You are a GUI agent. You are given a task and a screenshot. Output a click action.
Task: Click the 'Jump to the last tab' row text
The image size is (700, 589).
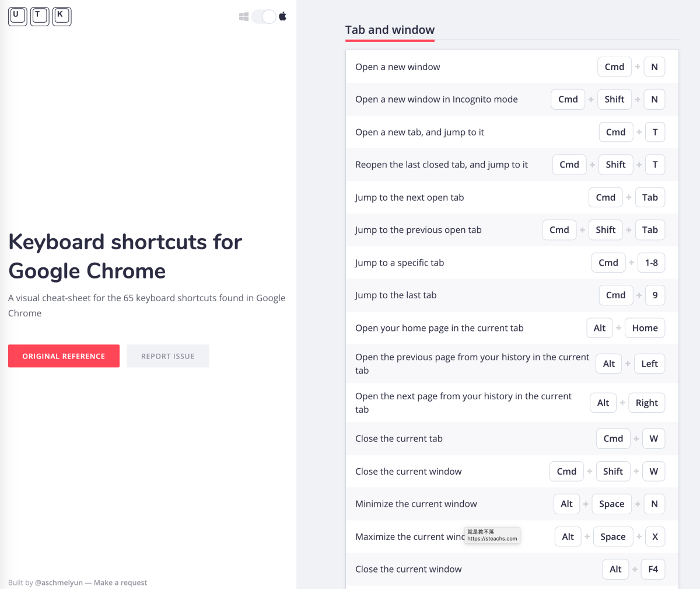(x=395, y=295)
